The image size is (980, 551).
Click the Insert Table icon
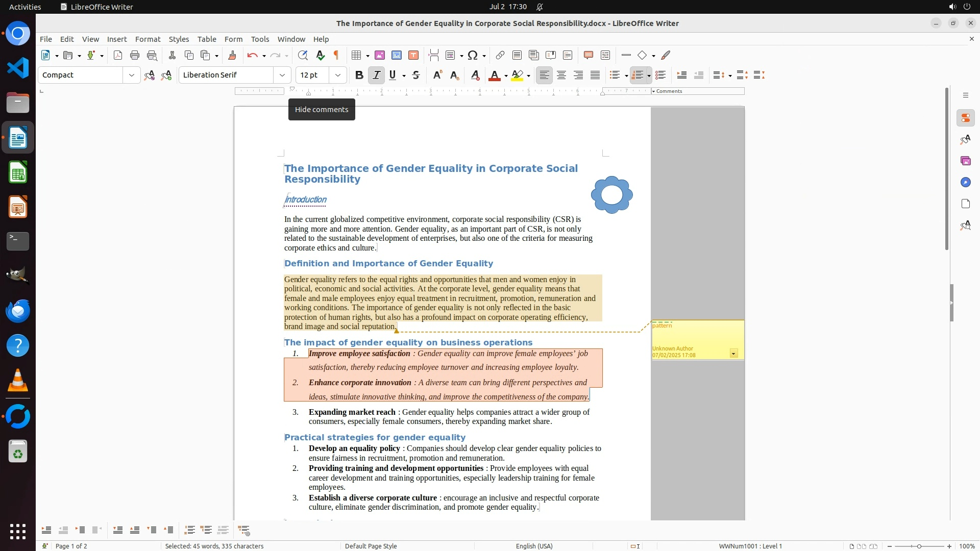(356, 55)
